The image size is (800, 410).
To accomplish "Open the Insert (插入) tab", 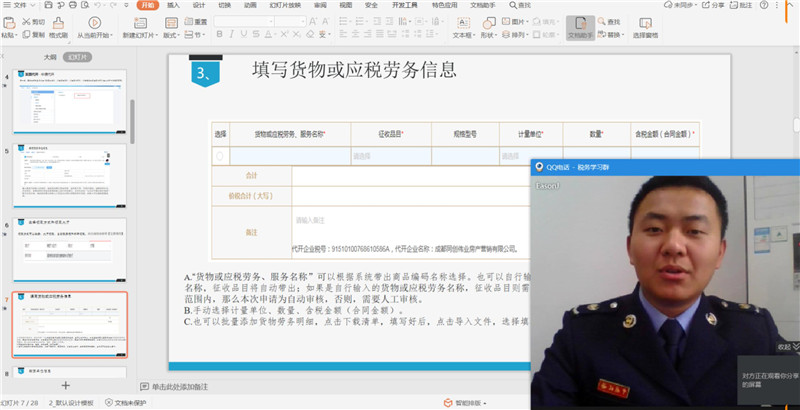I will (x=173, y=5).
